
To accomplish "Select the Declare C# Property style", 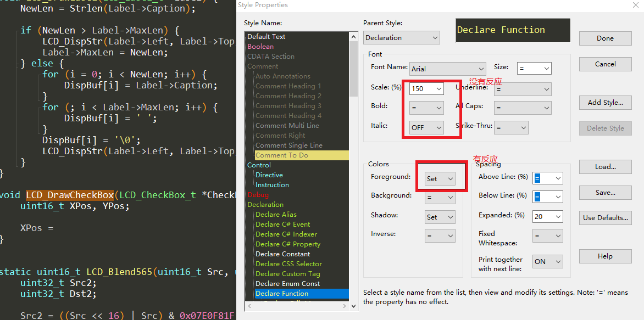I will point(288,244).
